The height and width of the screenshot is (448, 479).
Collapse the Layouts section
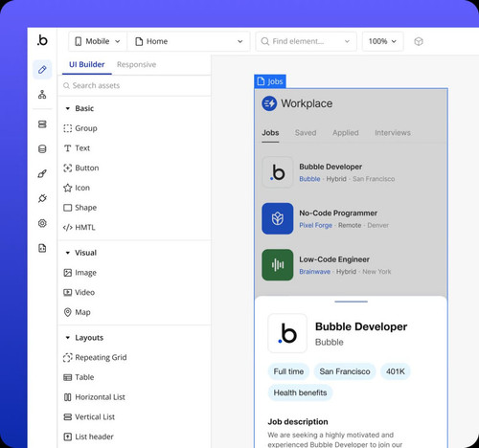(67, 338)
